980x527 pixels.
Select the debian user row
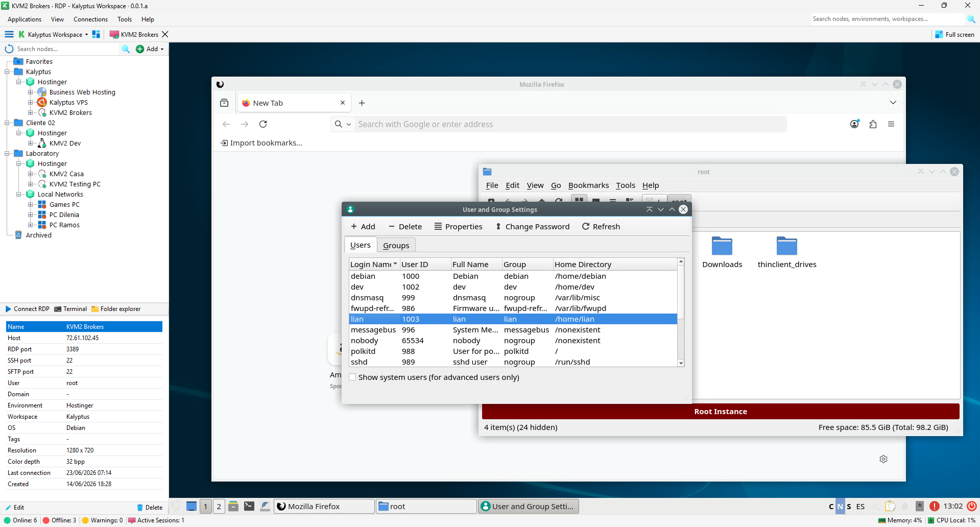click(513, 276)
